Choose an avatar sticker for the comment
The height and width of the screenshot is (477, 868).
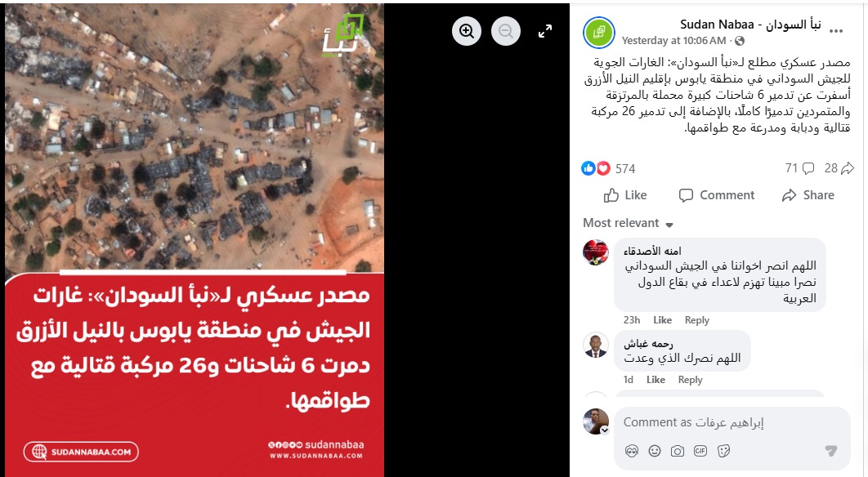(x=632, y=451)
